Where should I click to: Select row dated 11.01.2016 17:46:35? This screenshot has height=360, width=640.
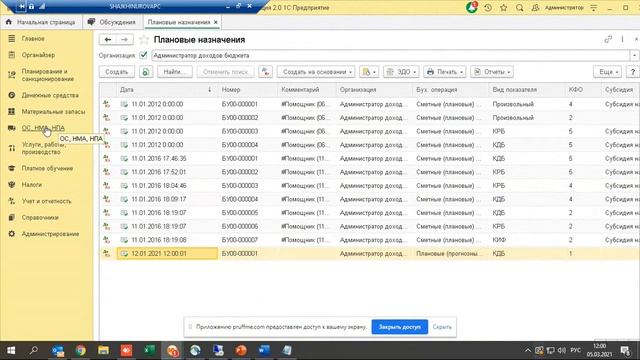click(x=369, y=158)
